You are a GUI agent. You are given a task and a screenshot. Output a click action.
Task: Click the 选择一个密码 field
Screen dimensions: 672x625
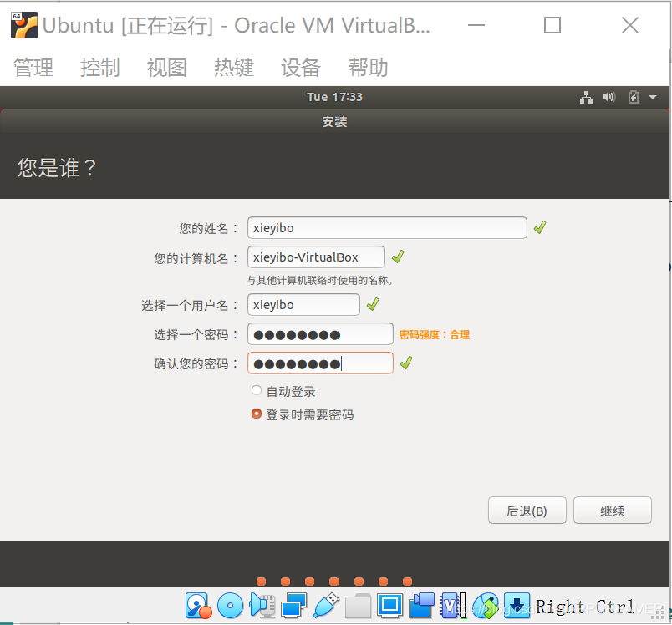point(320,334)
